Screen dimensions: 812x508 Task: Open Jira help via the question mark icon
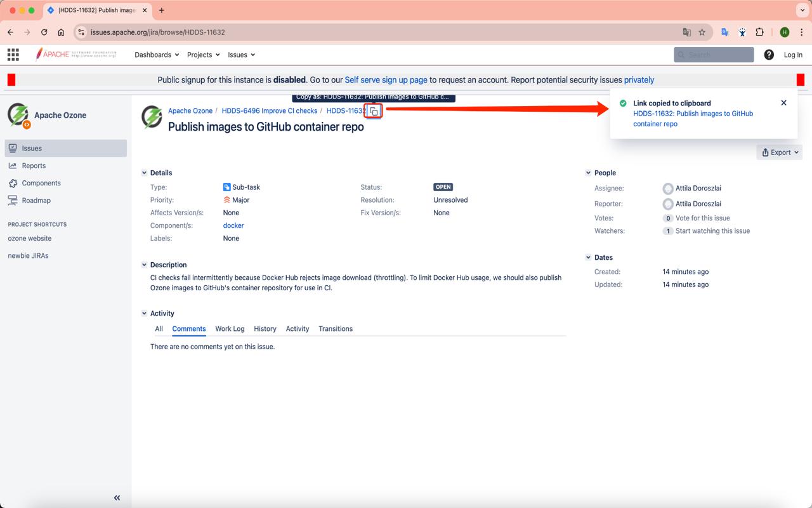pyautogui.click(x=768, y=54)
